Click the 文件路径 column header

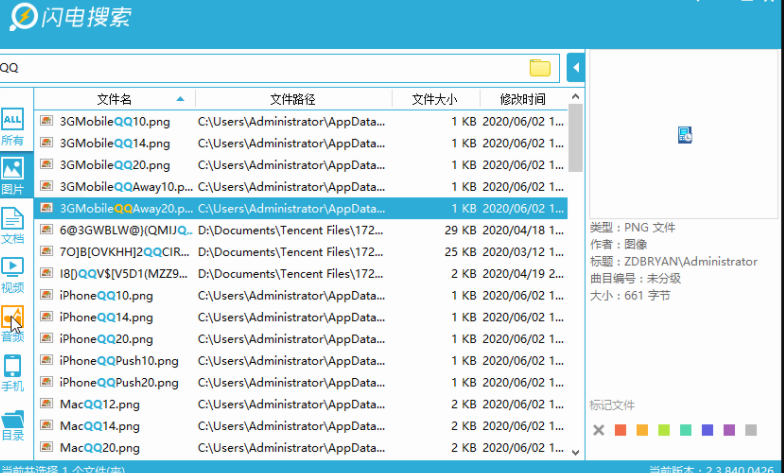pyautogui.click(x=292, y=99)
